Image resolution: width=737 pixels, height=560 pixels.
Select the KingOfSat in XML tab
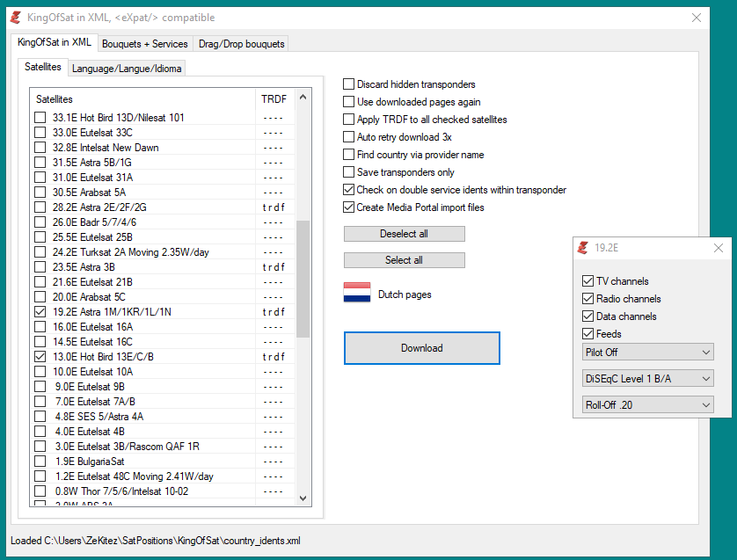tap(55, 42)
